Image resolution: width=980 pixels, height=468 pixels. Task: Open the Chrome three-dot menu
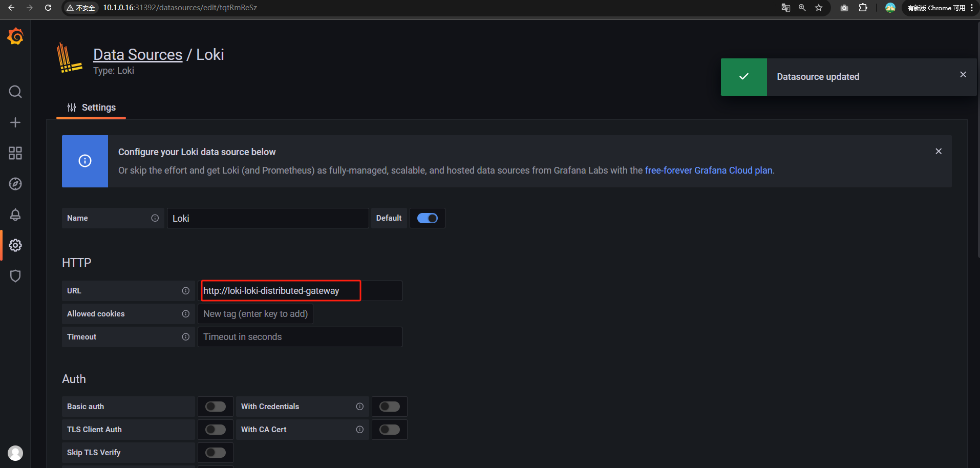pyautogui.click(x=971, y=8)
